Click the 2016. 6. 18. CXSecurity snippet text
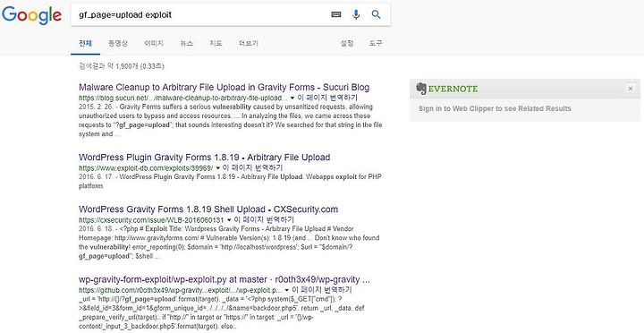 tap(229, 243)
